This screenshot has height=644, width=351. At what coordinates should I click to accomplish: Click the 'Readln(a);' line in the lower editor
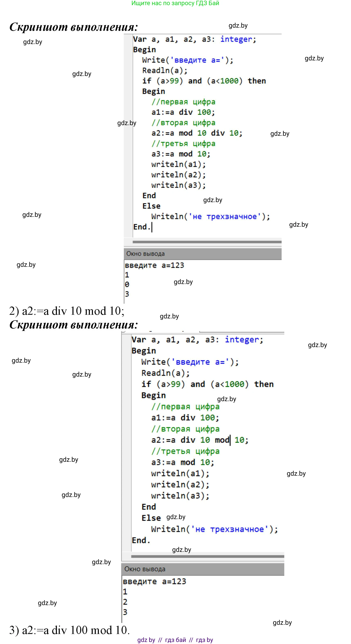(x=165, y=373)
